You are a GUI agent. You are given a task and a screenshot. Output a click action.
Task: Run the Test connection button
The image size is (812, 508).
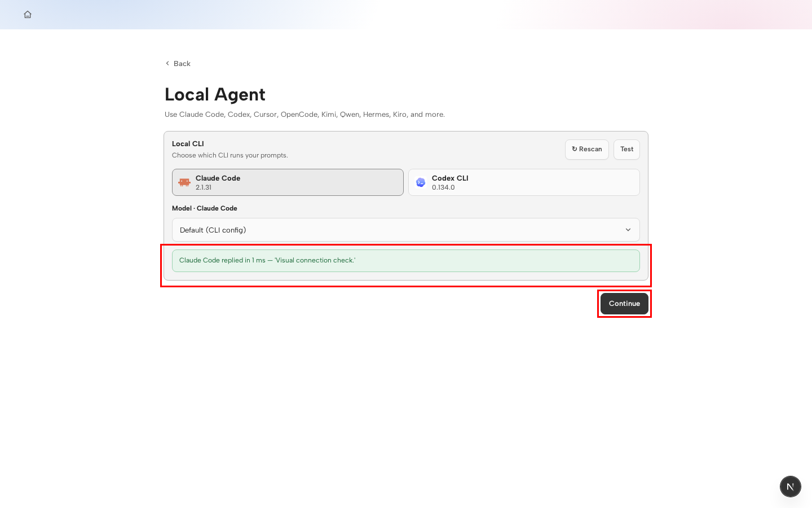tap(626, 150)
